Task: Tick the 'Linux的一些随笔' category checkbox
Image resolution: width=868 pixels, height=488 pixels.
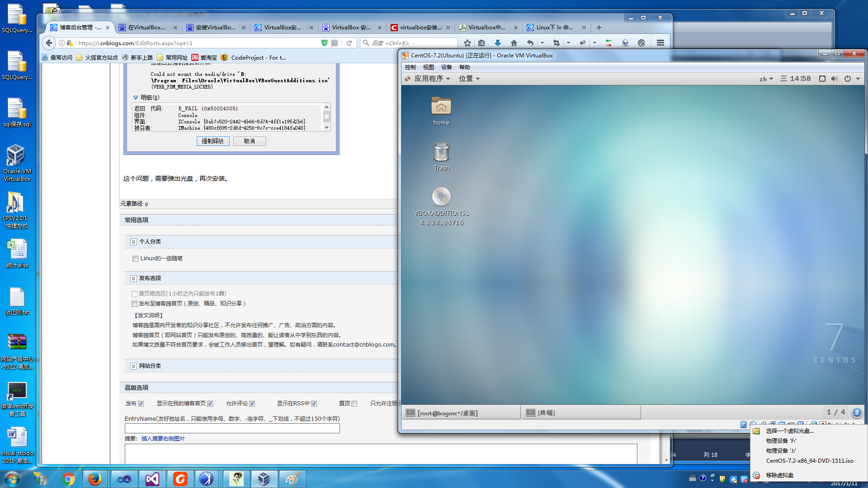Action: coord(135,259)
